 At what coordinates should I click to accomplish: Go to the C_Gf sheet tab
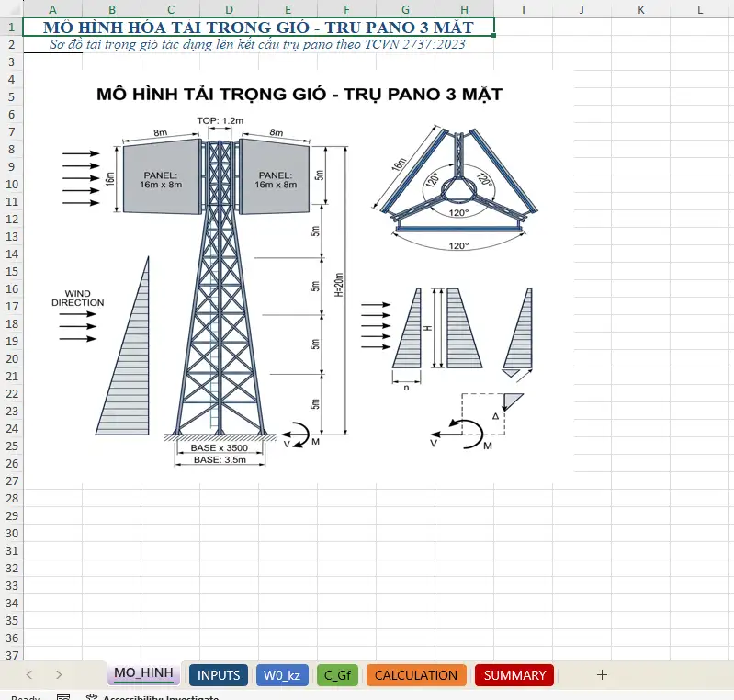[337, 675]
